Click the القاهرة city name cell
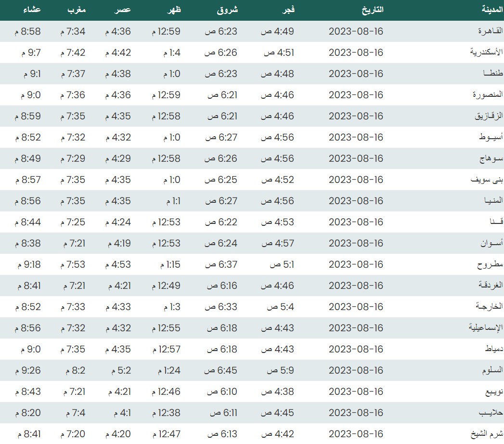 click(x=490, y=31)
